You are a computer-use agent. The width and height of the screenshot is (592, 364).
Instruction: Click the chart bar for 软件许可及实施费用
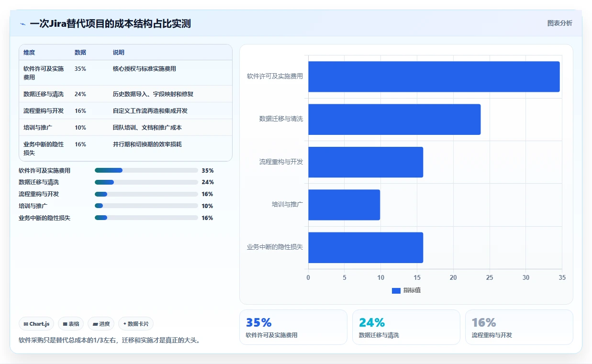434,77
